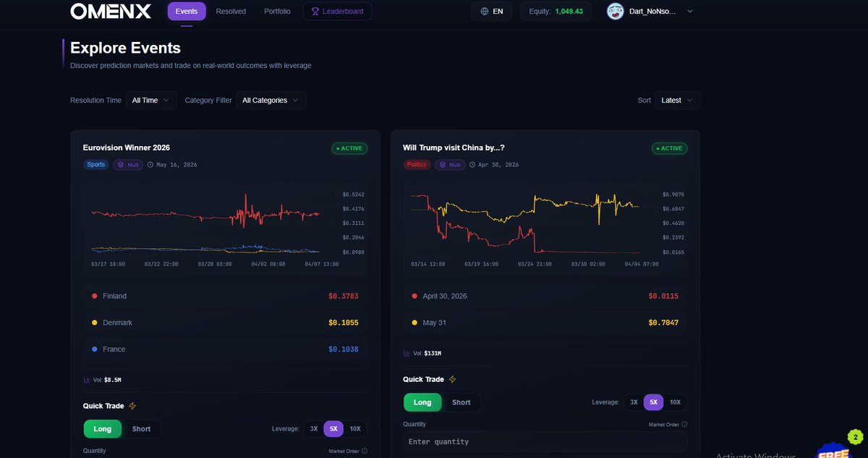Click the volume chart icon beside $8.5M

click(x=87, y=380)
